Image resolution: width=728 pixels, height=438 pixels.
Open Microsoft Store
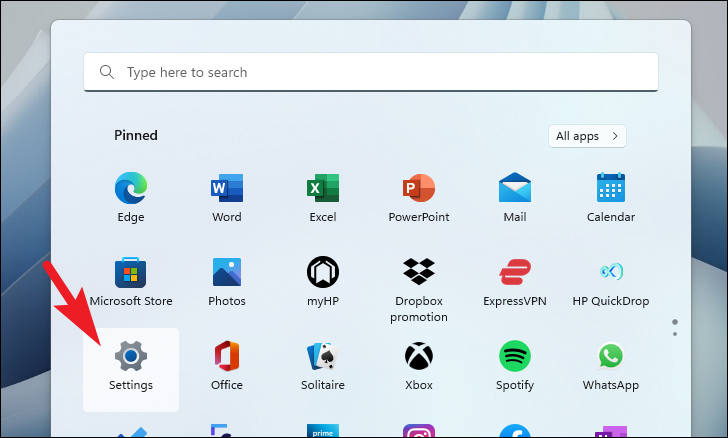tap(130, 272)
